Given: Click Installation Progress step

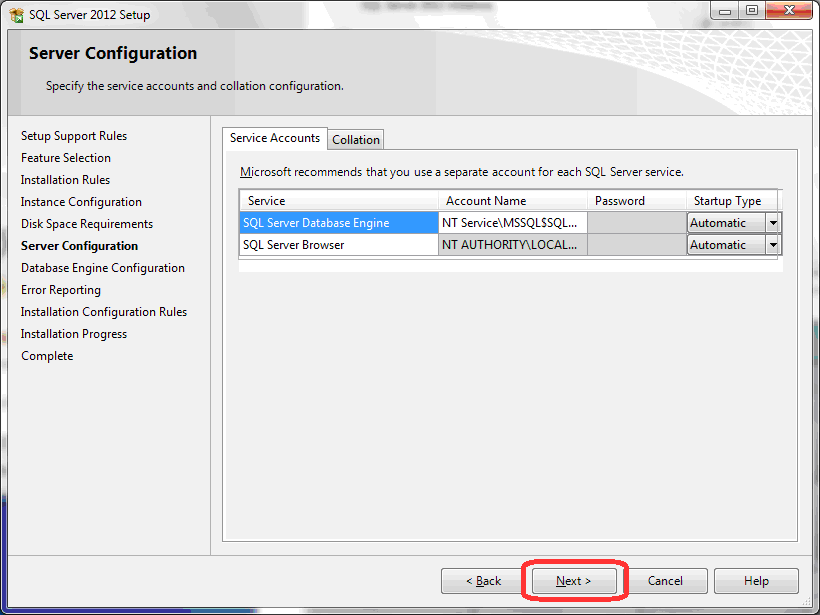Looking at the screenshot, I should [x=74, y=334].
